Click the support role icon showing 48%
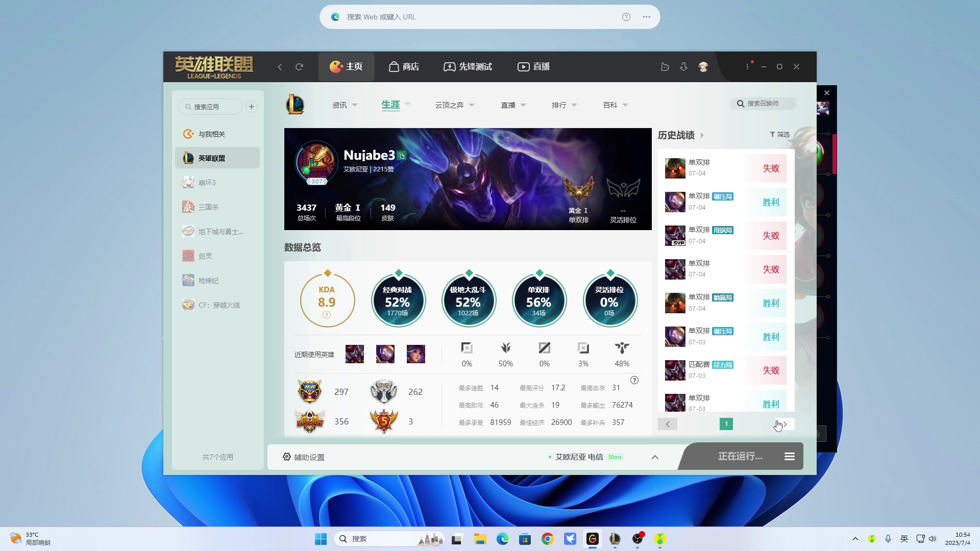Image resolution: width=980 pixels, height=551 pixels. 622,348
